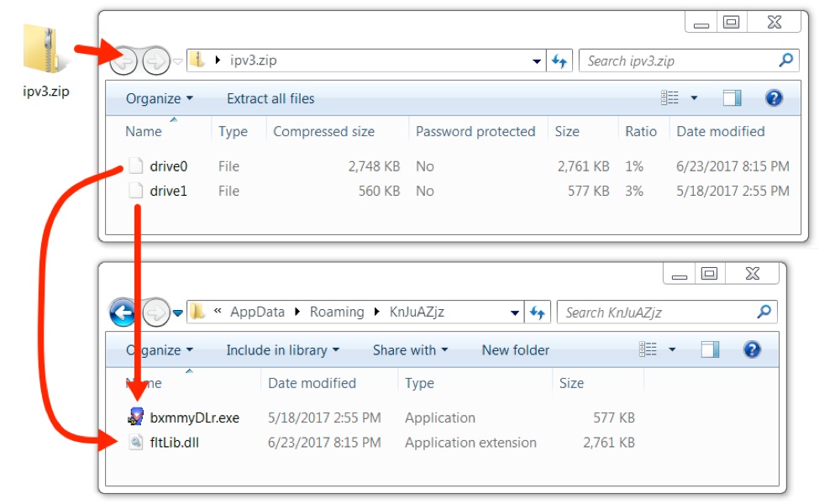Viewport: 819px width, 504px height.
Task: Click the refresh icon beside ipv3.zip address bar
Action: [559, 61]
